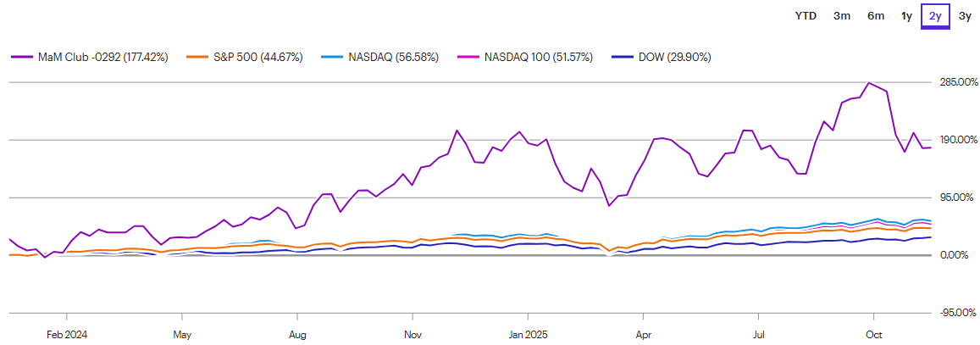Screen dimensions: 980x345
Task: Click the purple MaM Club legend line swatch
Action: pos(20,57)
